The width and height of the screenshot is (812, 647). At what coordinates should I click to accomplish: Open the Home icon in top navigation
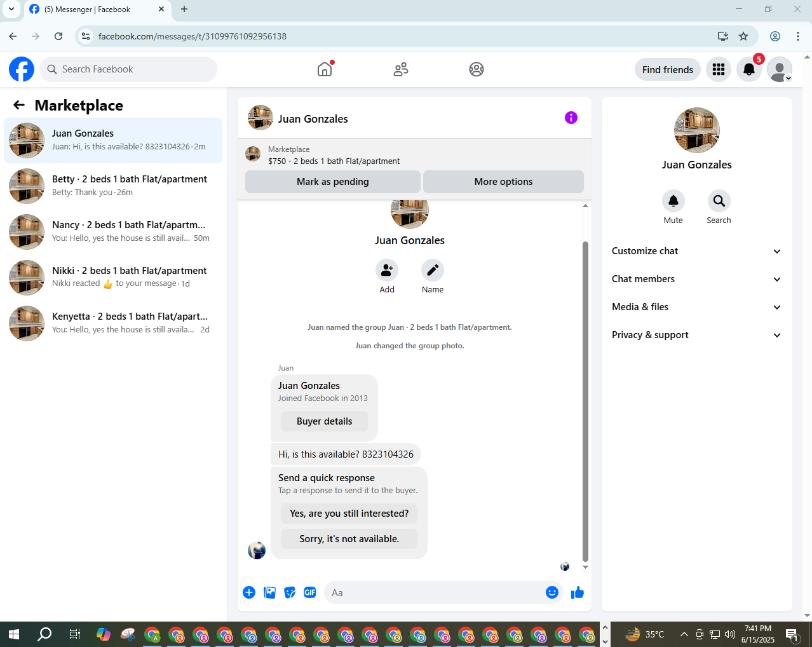(x=325, y=69)
